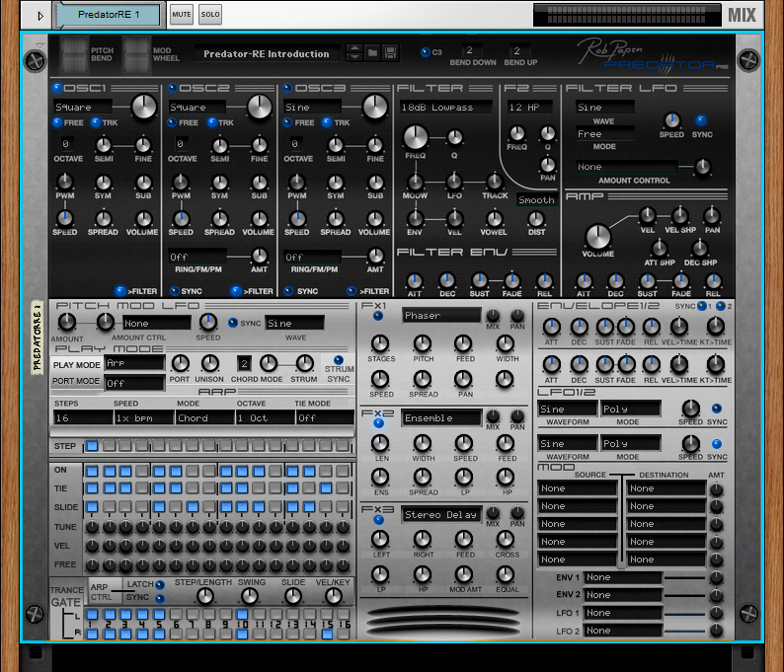Click the Amp envelope REL knob

(713, 281)
